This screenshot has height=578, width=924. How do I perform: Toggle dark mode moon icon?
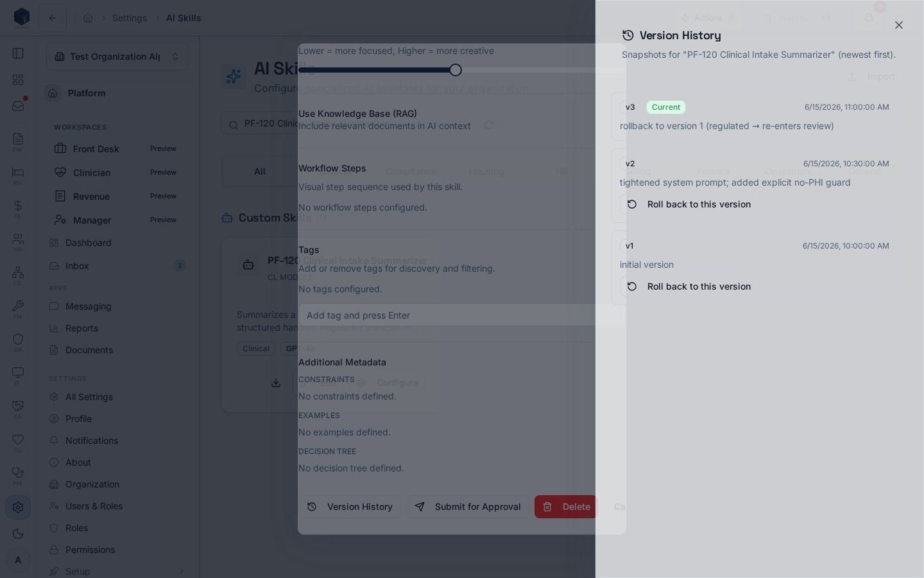(18, 534)
